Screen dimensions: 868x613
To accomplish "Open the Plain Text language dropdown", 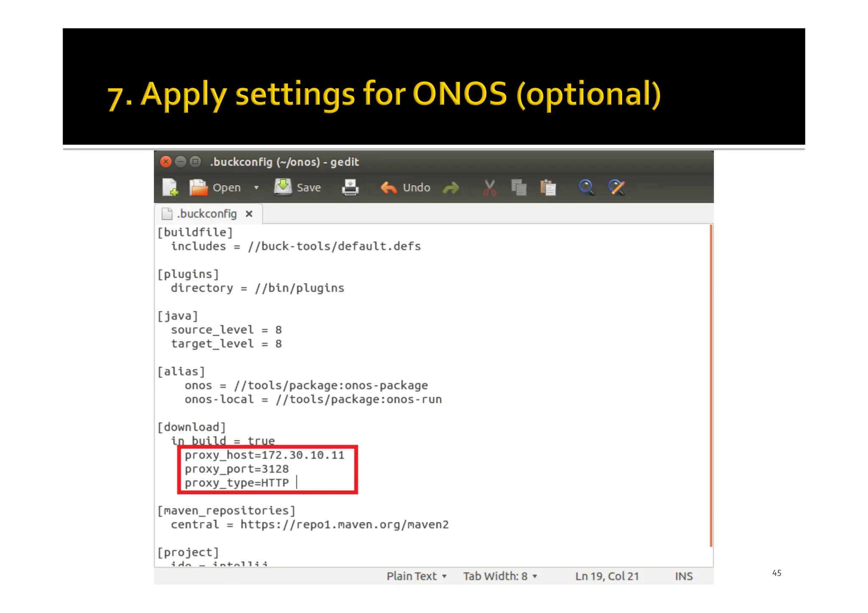I will (416, 576).
